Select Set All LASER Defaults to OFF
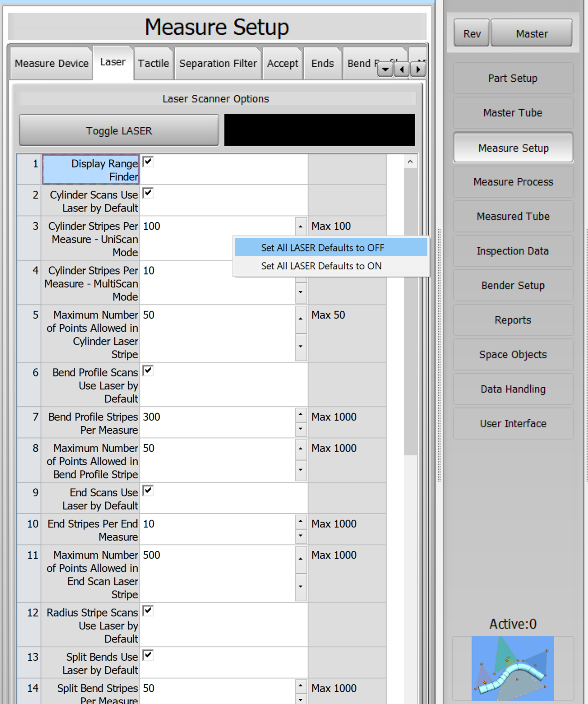 click(323, 248)
